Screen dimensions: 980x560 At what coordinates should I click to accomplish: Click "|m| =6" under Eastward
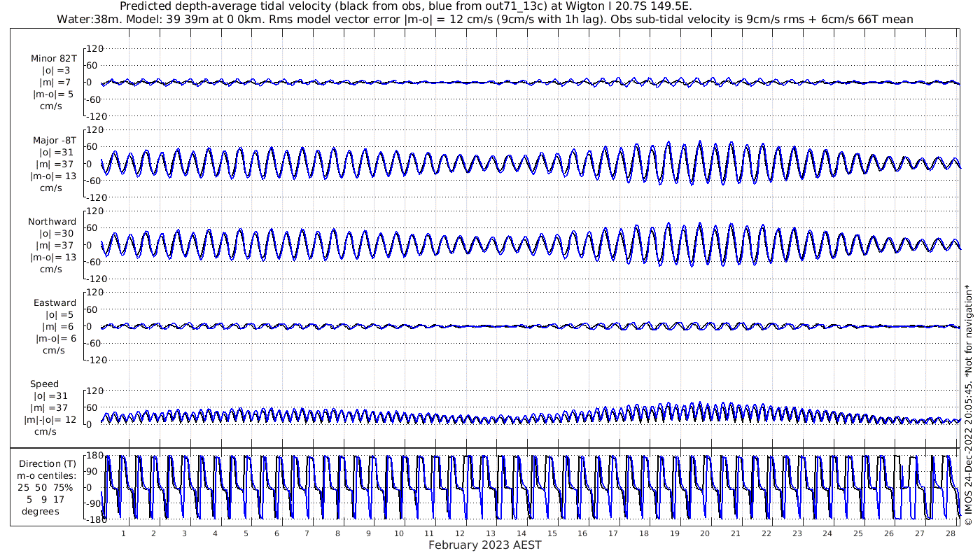point(57,327)
